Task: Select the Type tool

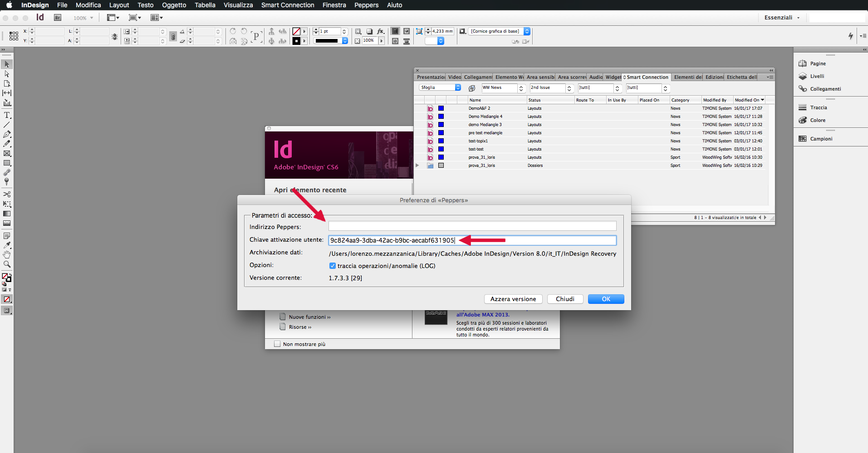Action: [x=7, y=115]
